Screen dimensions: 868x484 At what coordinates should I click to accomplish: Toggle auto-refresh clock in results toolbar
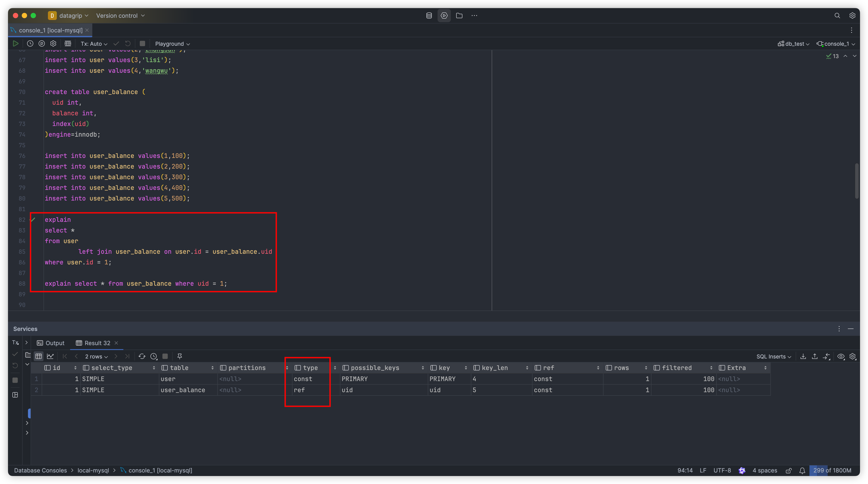point(154,356)
